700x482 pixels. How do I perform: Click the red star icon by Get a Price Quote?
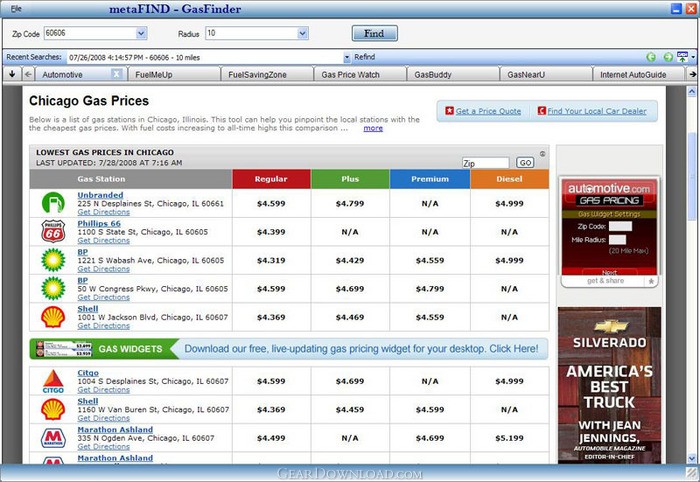450,111
